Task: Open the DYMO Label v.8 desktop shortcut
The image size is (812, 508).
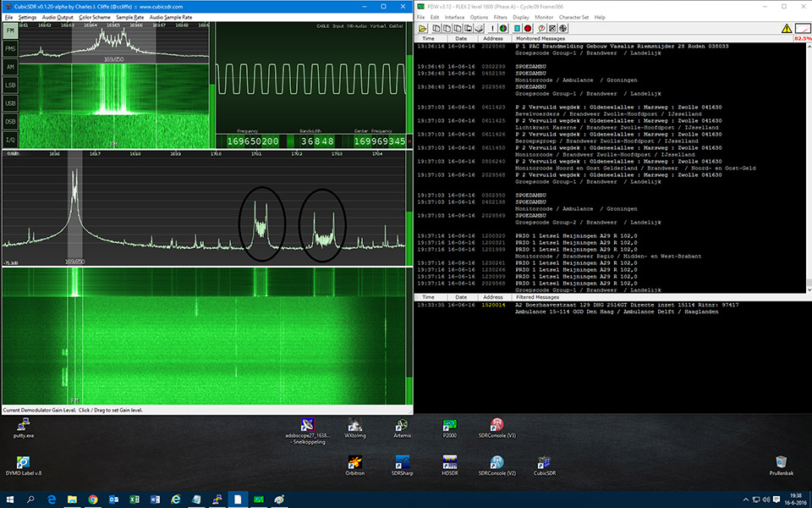Action: pos(24,466)
